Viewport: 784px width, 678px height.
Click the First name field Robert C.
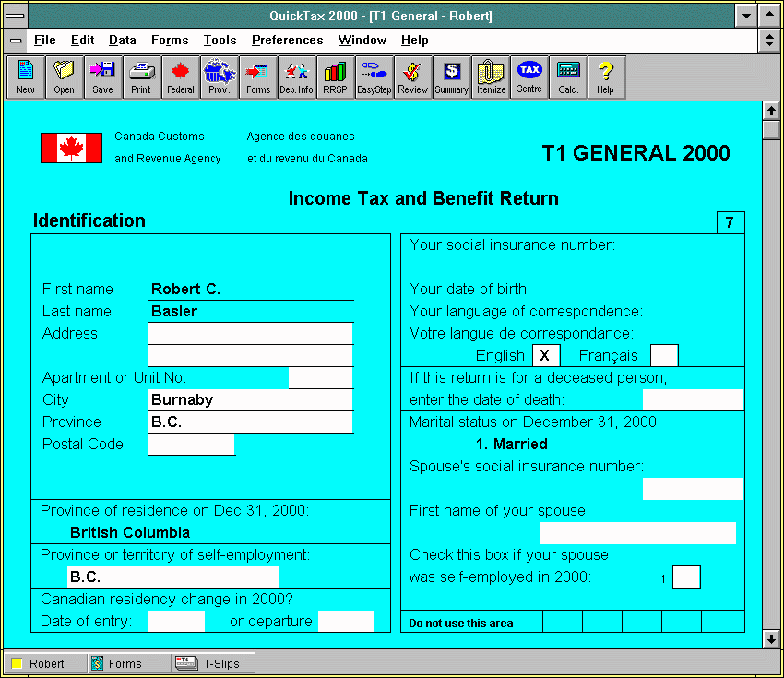coord(252,290)
